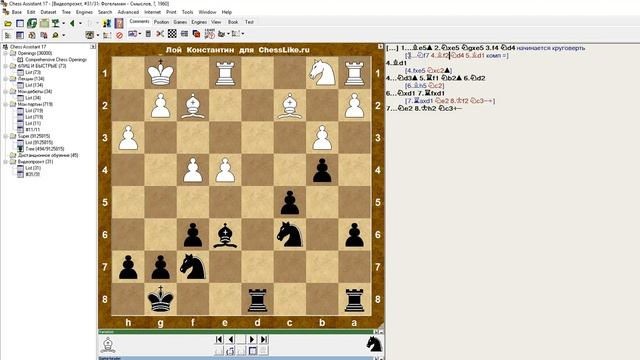This screenshot has height=360, width=640.
Task: Click the checkered board icon
Action: pyautogui.click(x=172, y=34)
